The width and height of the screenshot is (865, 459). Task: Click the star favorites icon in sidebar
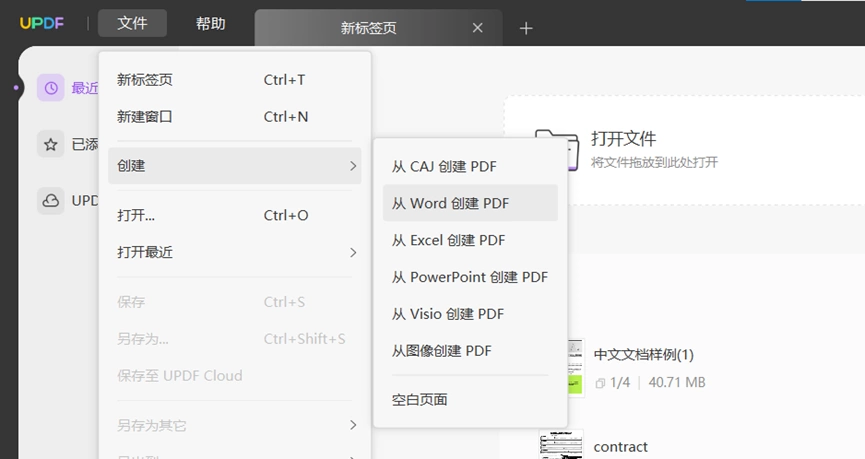51,145
